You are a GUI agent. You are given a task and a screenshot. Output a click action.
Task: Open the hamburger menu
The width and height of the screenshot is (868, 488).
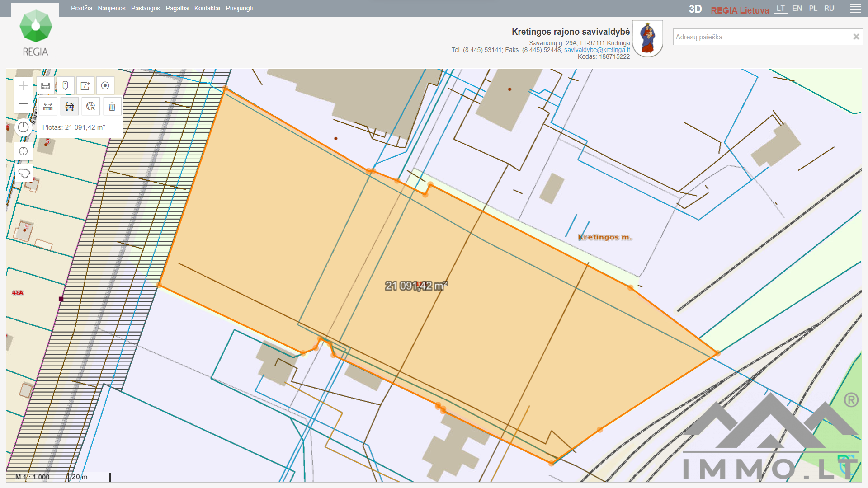[x=855, y=9]
